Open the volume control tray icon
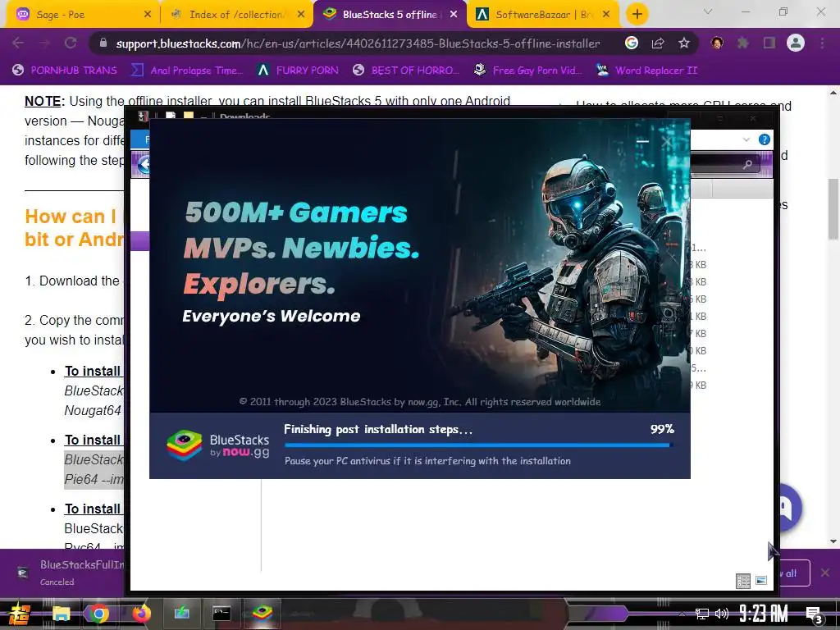The image size is (840, 630). (x=722, y=614)
